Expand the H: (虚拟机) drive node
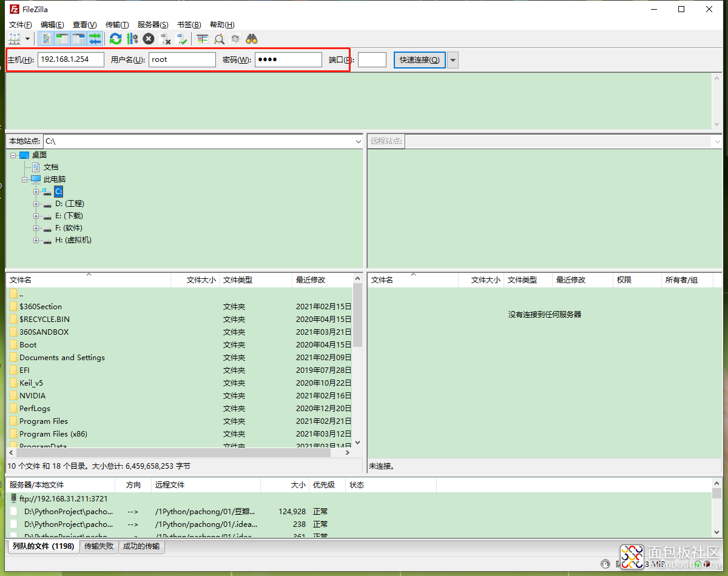 click(36, 240)
